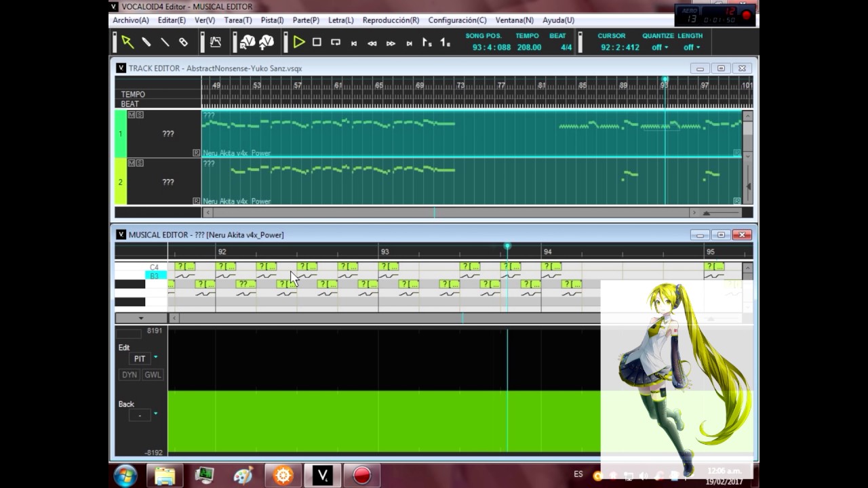Solo track 1 with S button
This screenshot has width=868, height=488.
140,115
